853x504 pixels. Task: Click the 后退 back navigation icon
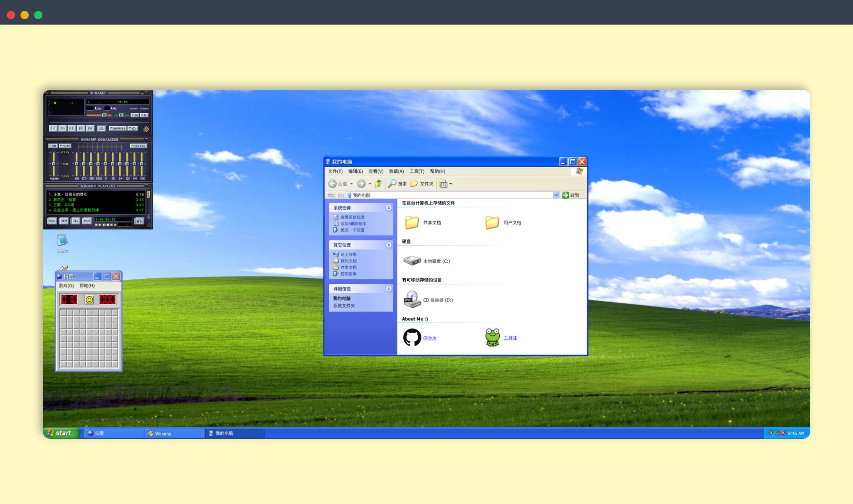pyautogui.click(x=334, y=184)
